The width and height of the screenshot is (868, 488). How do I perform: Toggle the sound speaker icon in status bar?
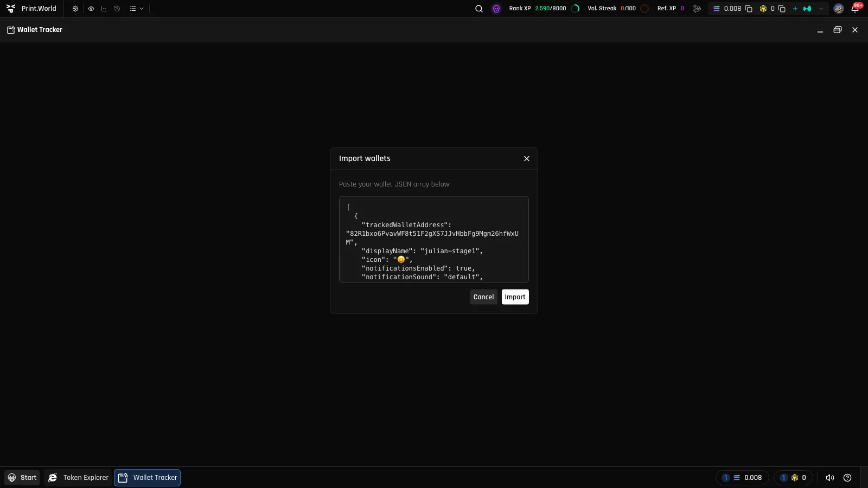830,478
